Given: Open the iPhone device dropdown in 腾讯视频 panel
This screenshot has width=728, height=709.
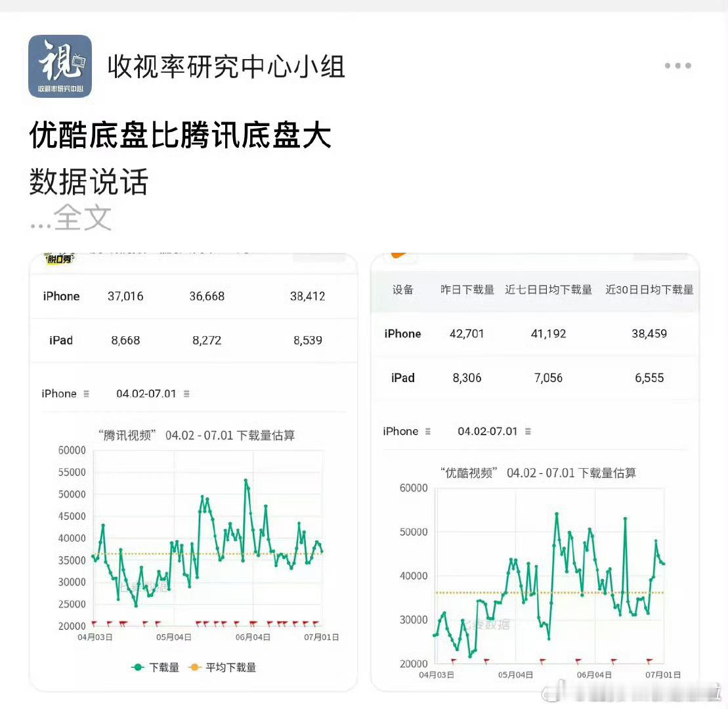Looking at the screenshot, I should [66, 394].
